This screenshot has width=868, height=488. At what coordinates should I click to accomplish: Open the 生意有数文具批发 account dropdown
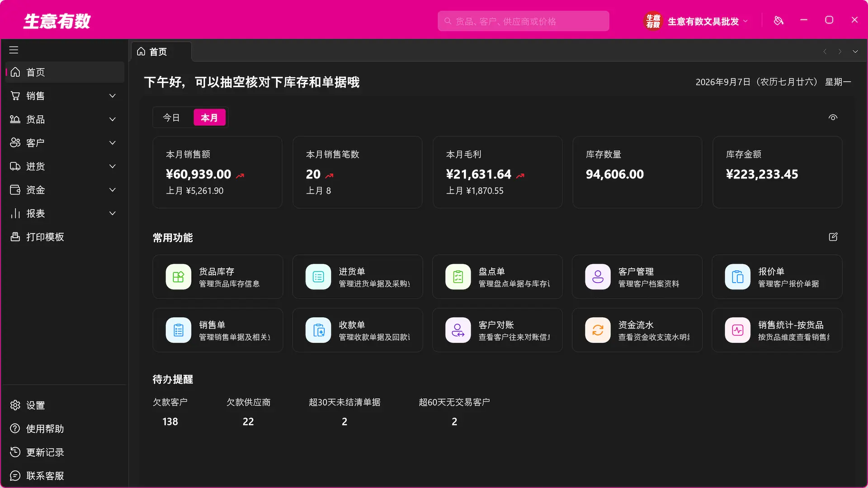708,21
